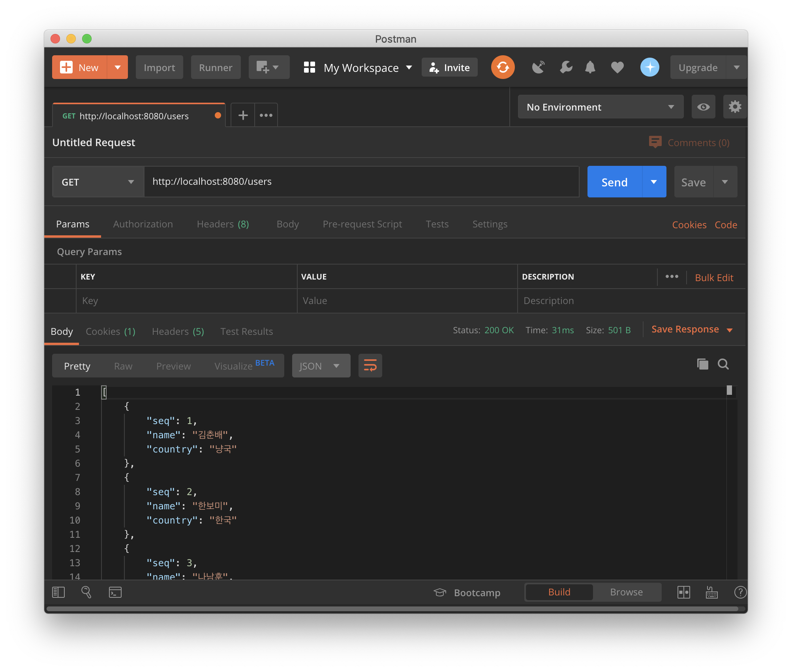Image resolution: width=792 pixels, height=672 pixels.
Task: Click the request URL input field
Action: (x=361, y=182)
